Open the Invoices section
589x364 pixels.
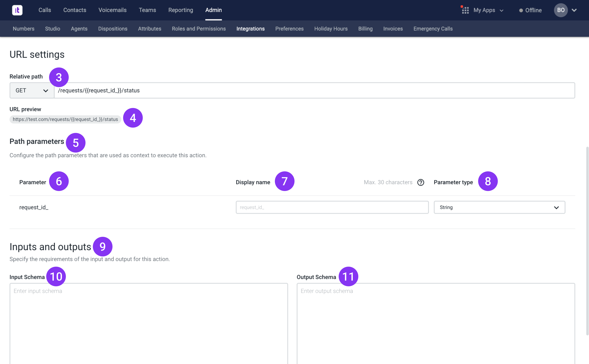[393, 29]
